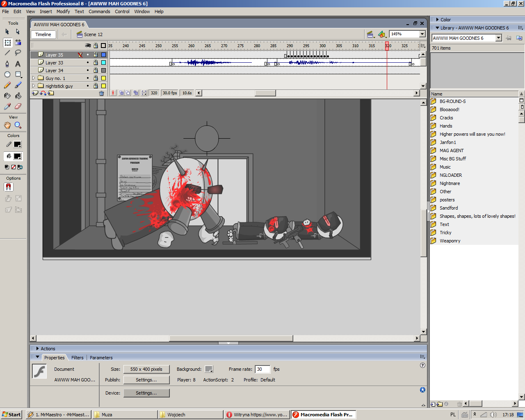Click the Add Motion Guide icon

coord(43,93)
